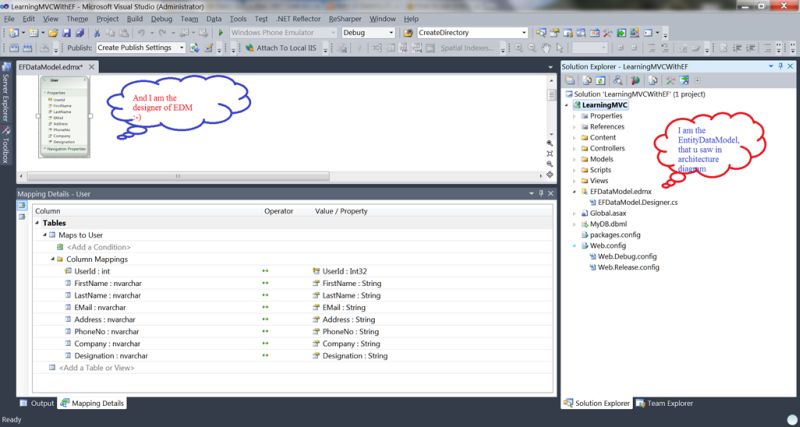Collapse the LearningMVC project node
Image resolution: width=800 pixels, height=427 pixels.
coord(566,105)
